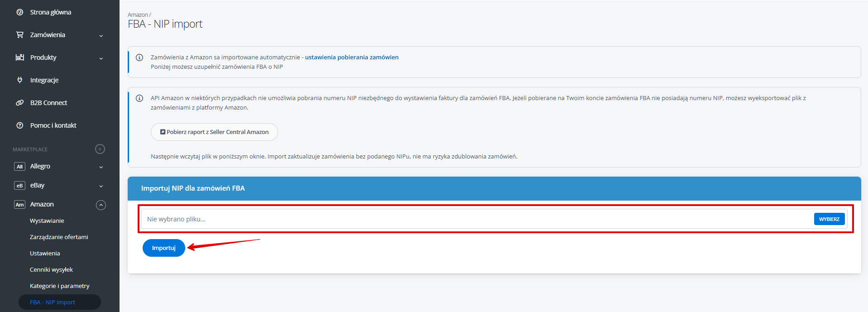Select the FBA - NIP import item
Image resolution: width=868 pixels, height=312 pixels.
tap(60, 302)
